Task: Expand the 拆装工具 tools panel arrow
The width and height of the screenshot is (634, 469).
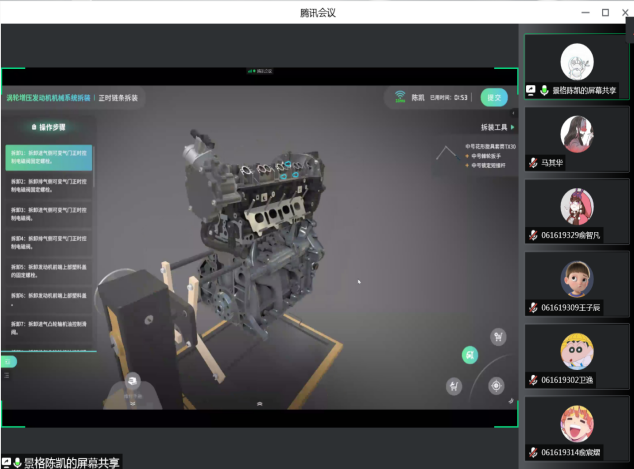Action: point(513,127)
